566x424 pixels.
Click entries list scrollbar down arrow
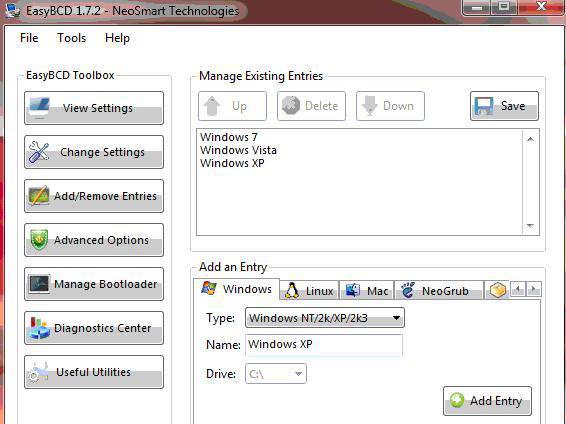coord(530,226)
